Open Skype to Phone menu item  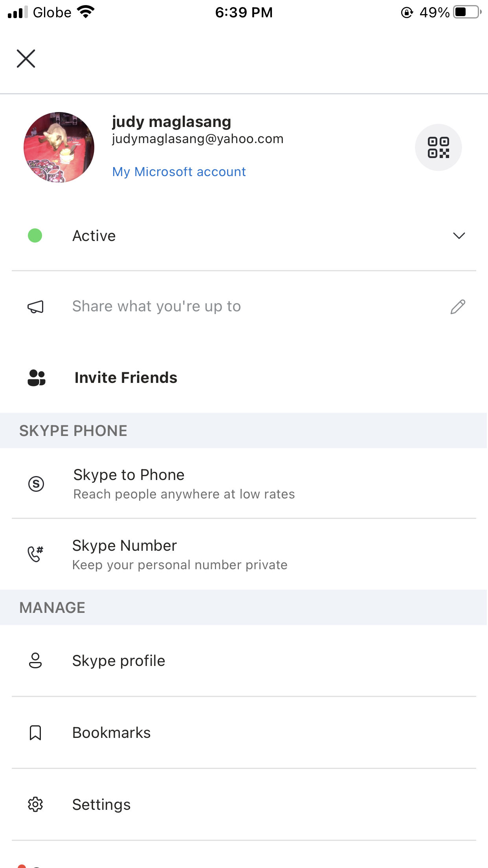coord(184,484)
